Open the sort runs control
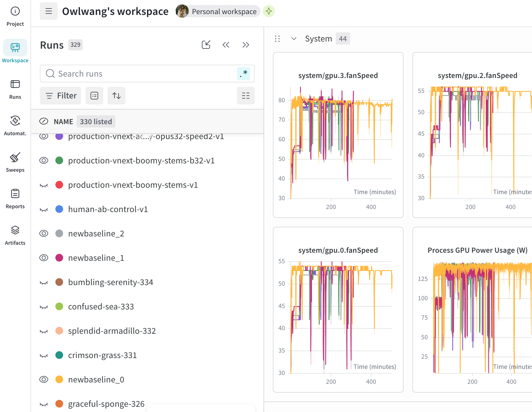Screen dimensions: 532x412 pos(117,96)
